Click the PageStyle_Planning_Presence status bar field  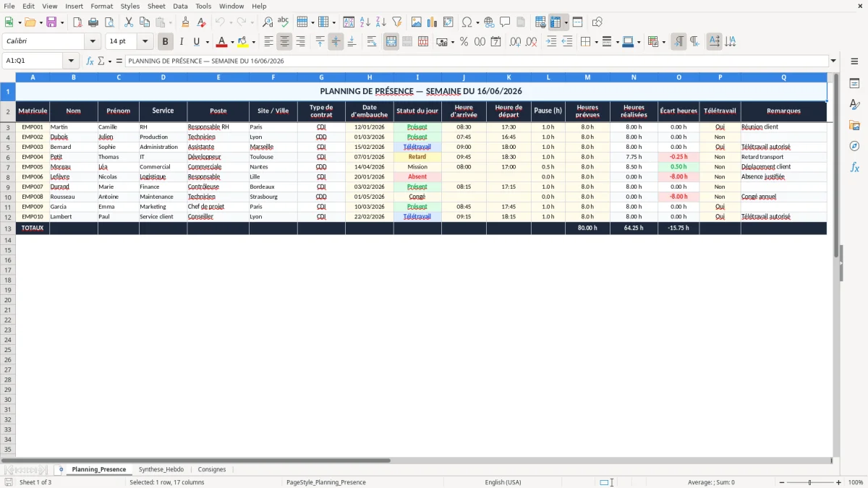point(326,482)
